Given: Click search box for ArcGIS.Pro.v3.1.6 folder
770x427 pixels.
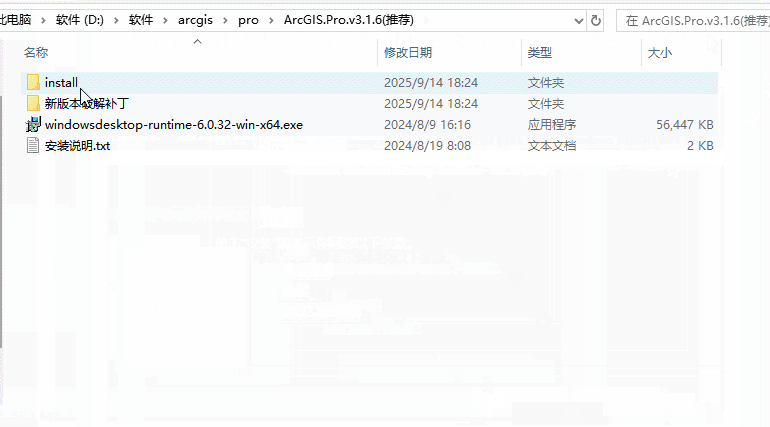Looking at the screenshot, I should coord(693,21).
